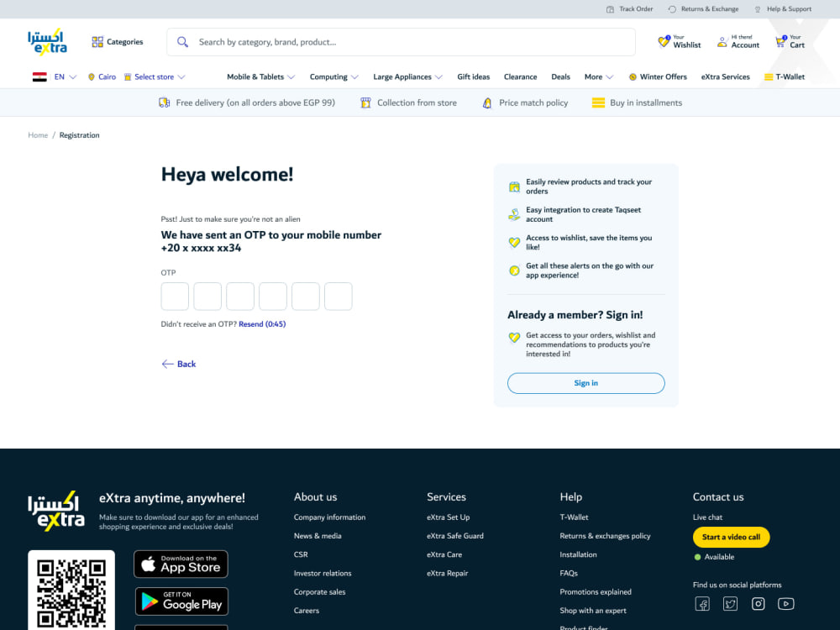This screenshot has height=630, width=840.
Task: Click the T-Wallet card icon
Action: click(x=769, y=77)
